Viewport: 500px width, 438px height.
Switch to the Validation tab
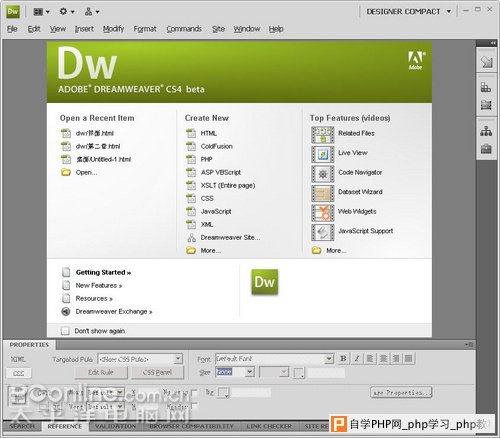115,426
